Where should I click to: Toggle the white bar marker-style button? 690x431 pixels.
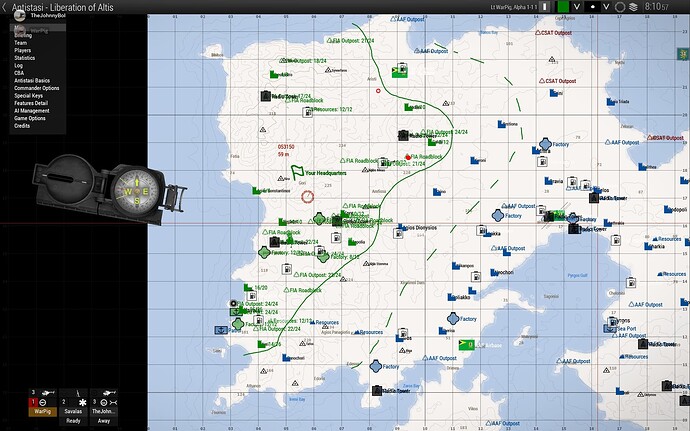pyautogui.click(x=546, y=7)
